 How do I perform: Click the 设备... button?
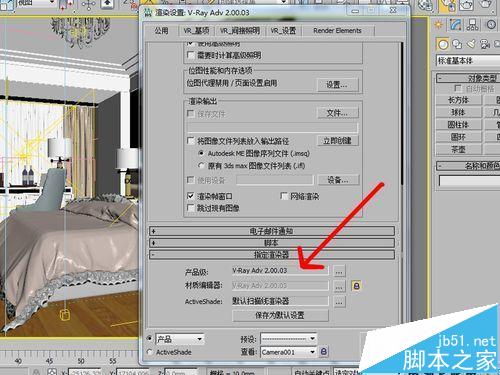pos(338,180)
